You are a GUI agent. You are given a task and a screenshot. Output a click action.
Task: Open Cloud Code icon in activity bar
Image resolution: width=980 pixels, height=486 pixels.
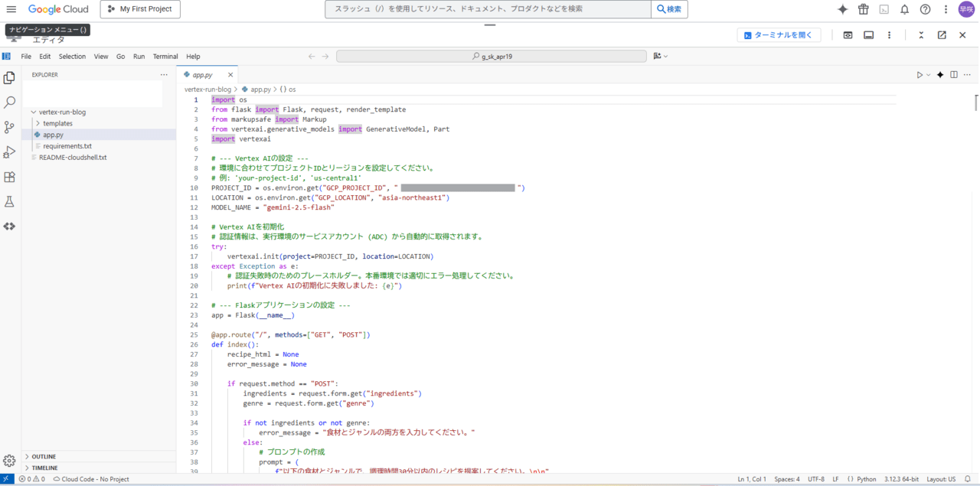[x=9, y=227]
